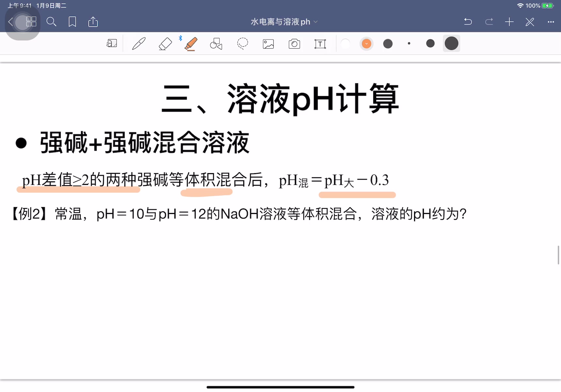561x392 pixels.
Task: Select the largest stroke thickness dot
Action: point(452,43)
